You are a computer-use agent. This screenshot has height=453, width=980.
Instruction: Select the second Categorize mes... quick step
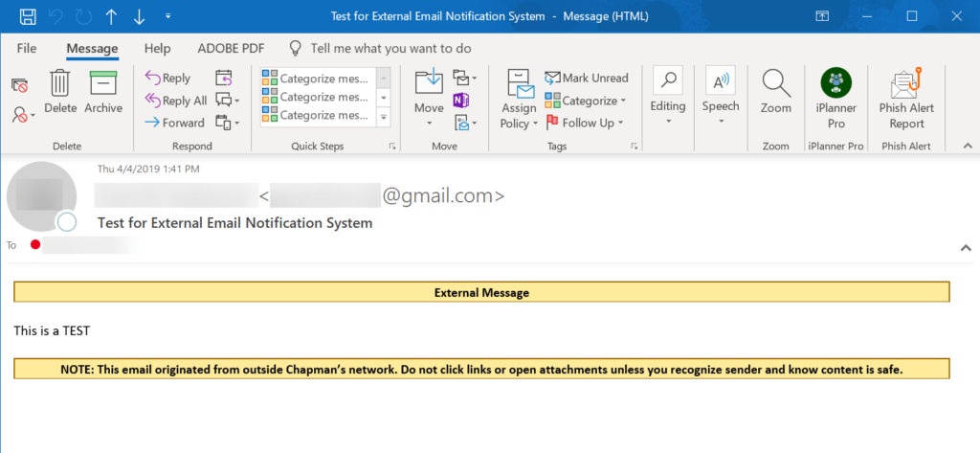318,97
